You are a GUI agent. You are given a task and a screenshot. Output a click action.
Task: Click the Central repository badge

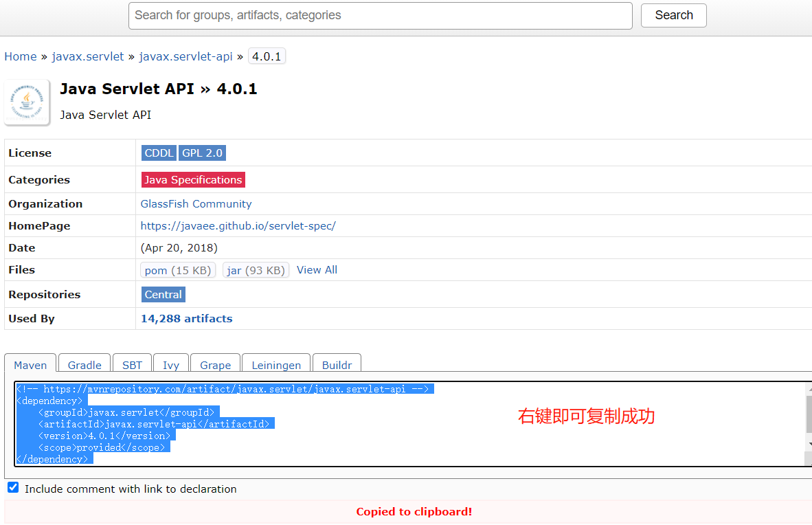coord(163,294)
